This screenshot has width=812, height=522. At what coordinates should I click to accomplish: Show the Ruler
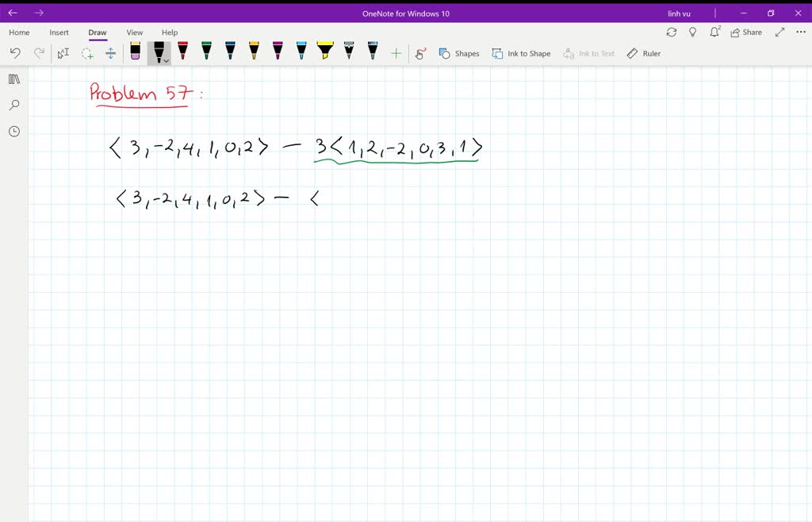pos(644,53)
